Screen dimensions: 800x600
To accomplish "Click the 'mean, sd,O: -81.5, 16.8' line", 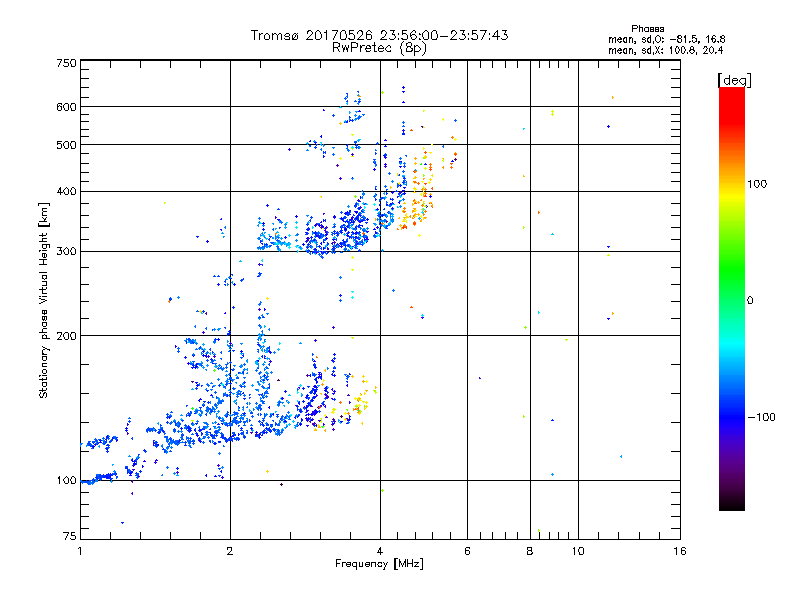I will 666,39.
